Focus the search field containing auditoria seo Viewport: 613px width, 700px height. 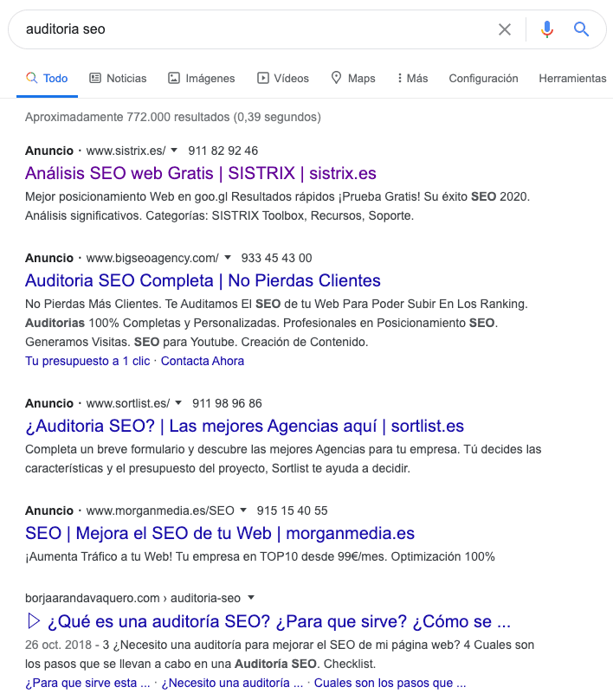(255, 29)
